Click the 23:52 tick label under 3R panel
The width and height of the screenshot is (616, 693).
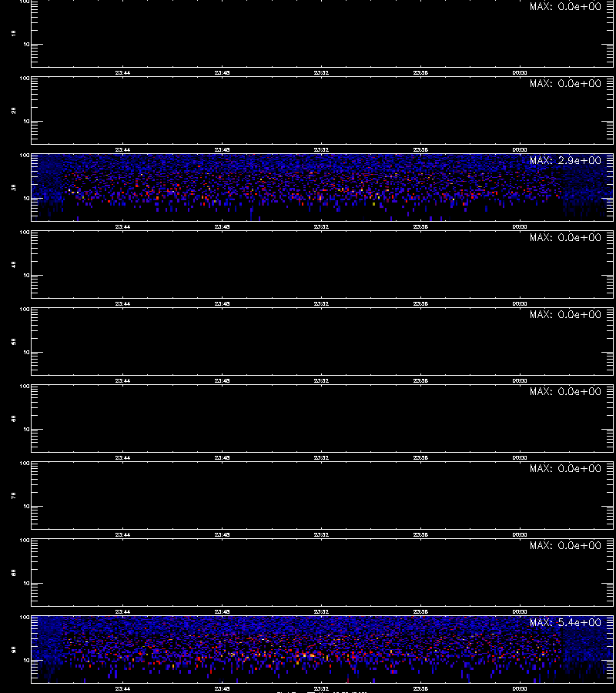(321, 226)
